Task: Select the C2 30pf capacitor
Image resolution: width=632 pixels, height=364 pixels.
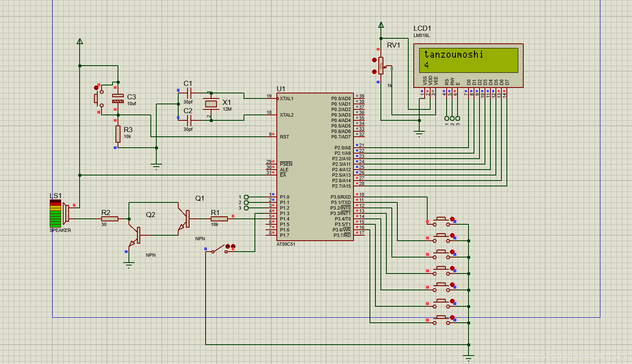Action: (x=189, y=120)
